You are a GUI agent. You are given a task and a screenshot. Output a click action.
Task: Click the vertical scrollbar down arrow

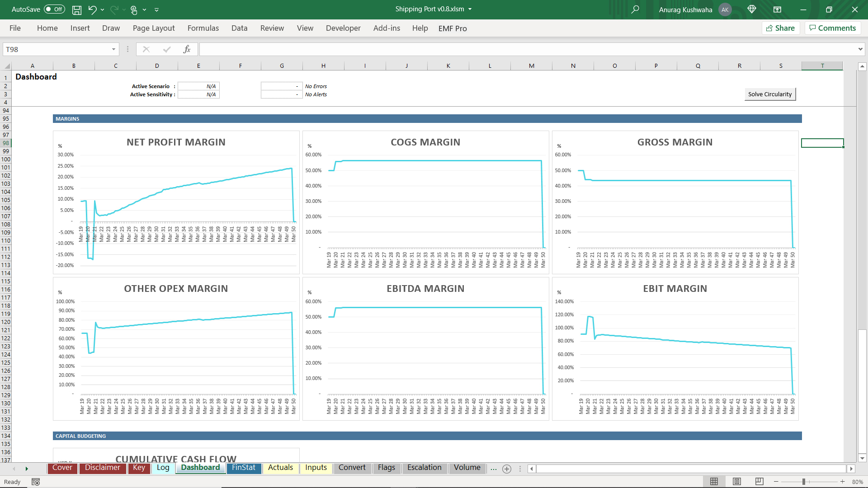pyautogui.click(x=862, y=458)
